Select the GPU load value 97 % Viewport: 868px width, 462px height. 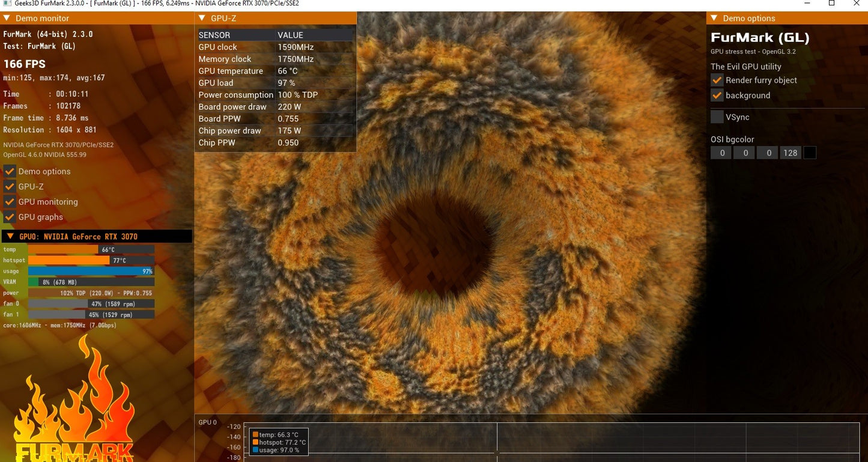click(x=286, y=83)
